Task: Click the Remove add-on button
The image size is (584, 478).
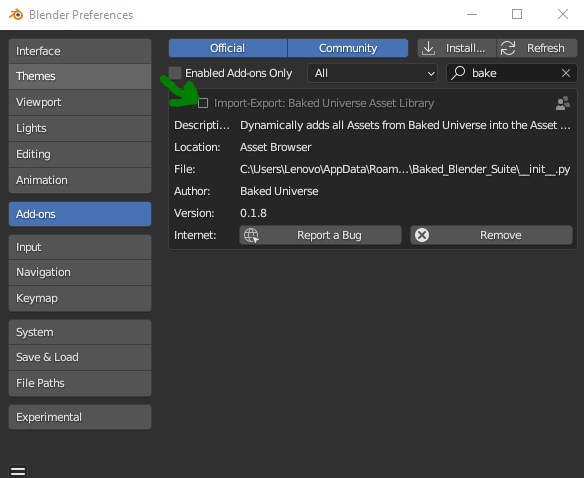Action: click(x=491, y=235)
